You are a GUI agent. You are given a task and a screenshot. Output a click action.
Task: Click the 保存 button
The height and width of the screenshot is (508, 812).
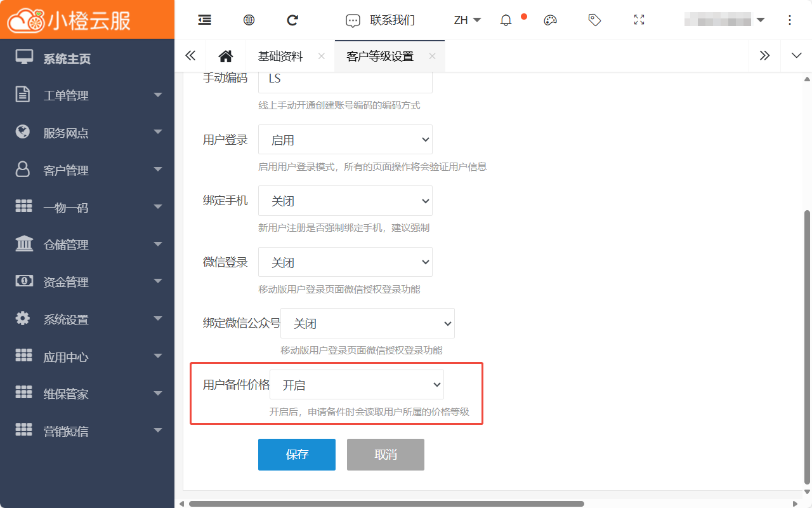click(296, 455)
